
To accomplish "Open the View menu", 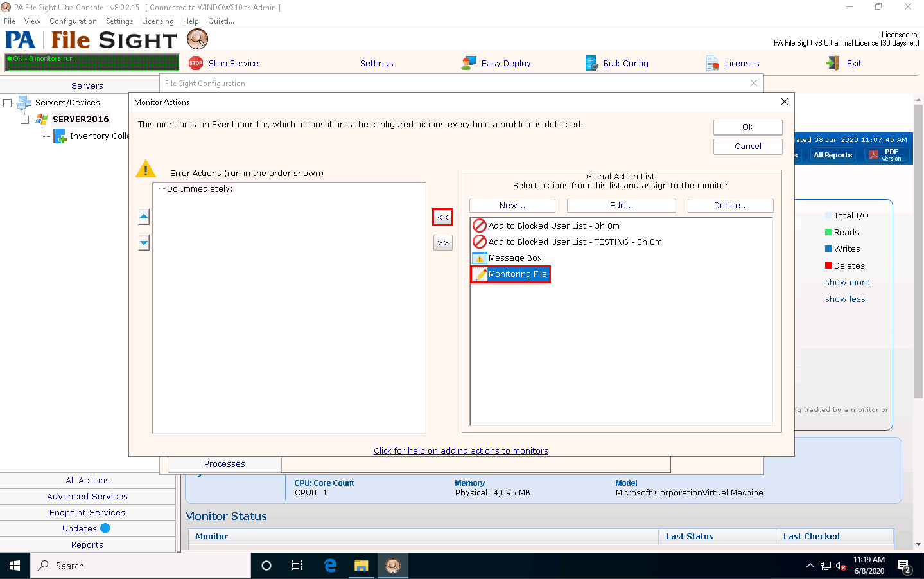I will [32, 21].
